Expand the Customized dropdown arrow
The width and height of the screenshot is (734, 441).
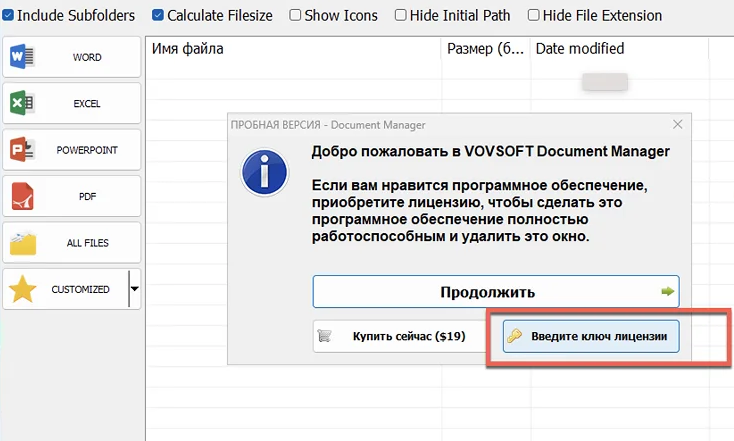click(x=134, y=289)
